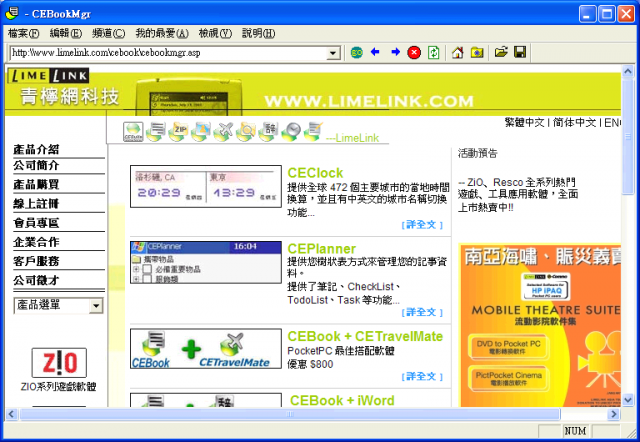This screenshot has width=640, height=442.
Task: Click the 會員專區 sidebar link
Action: point(36,223)
